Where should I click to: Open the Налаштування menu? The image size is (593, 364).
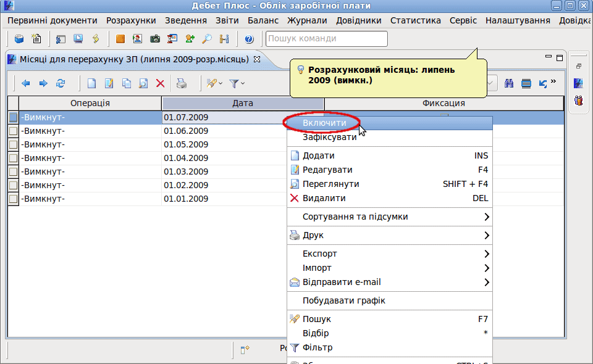pyautogui.click(x=518, y=20)
